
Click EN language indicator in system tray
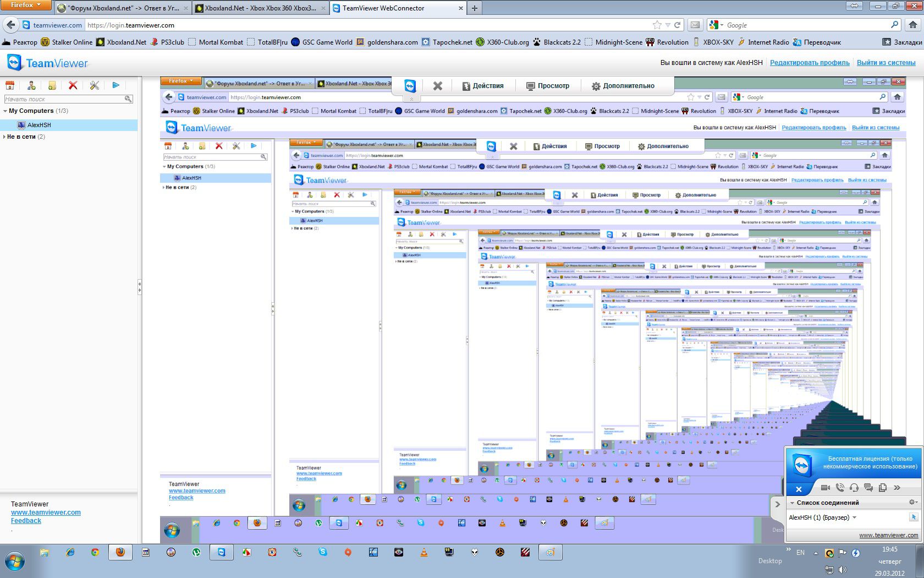point(801,553)
